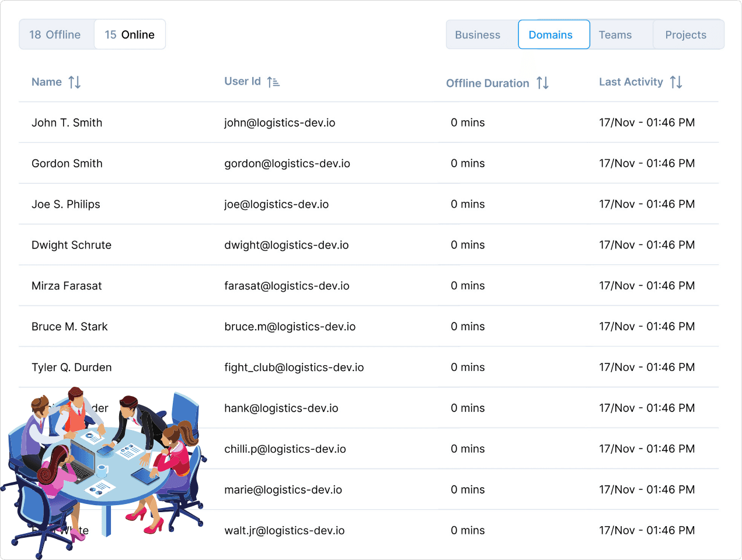742x560 pixels.
Task: Select the John T. Smith name
Action: (67, 123)
